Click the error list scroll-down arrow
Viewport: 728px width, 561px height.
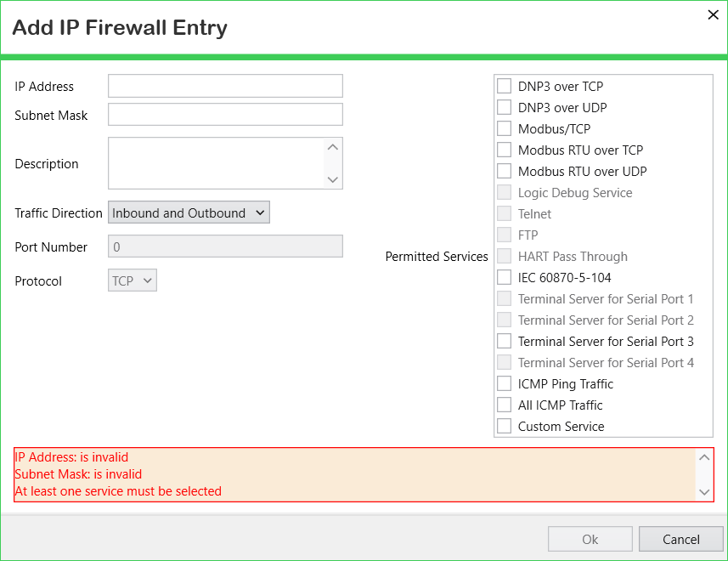coord(704,492)
